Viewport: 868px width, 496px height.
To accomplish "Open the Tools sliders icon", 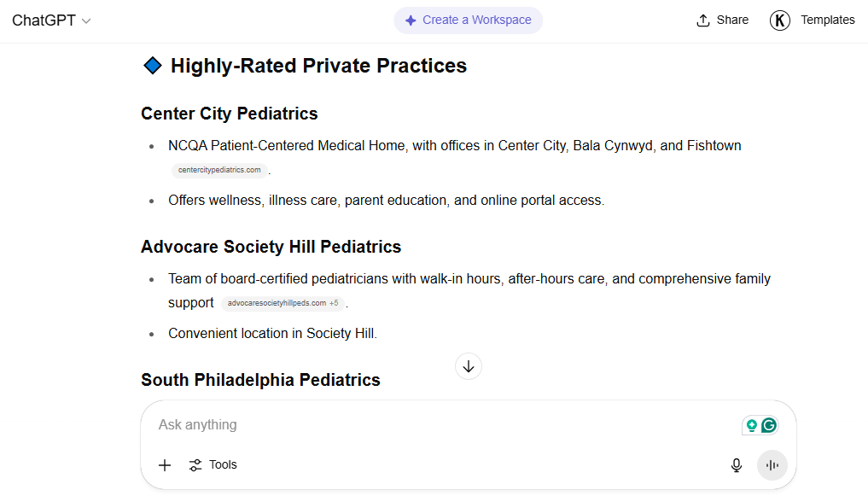I will pos(195,465).
